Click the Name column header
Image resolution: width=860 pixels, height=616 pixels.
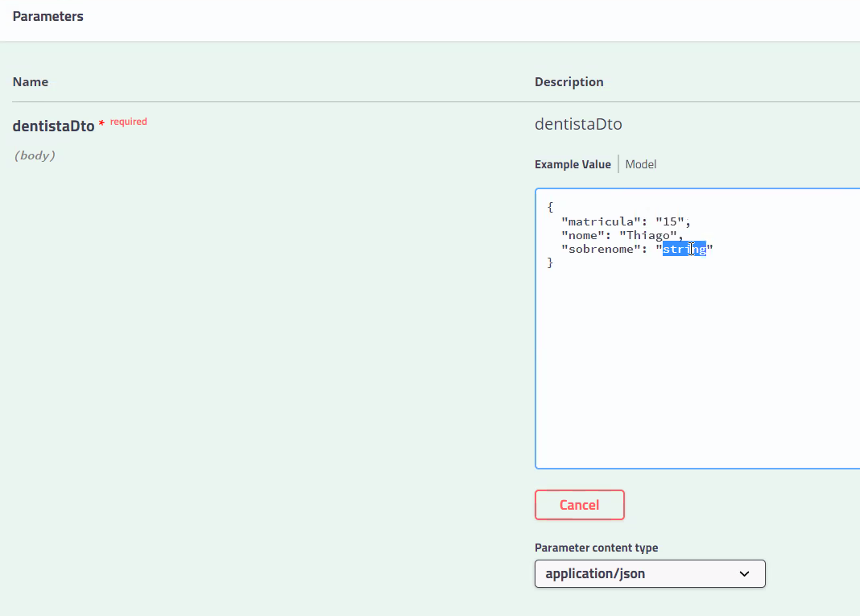click(30, 81)
